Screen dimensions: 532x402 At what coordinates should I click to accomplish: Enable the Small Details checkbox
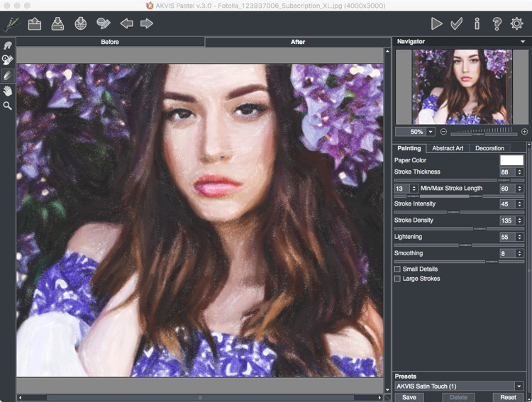coord(397,269)
